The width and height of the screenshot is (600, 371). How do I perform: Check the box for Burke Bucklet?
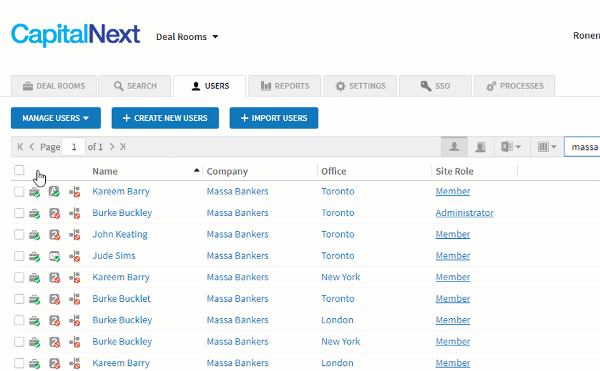(19, 299)
